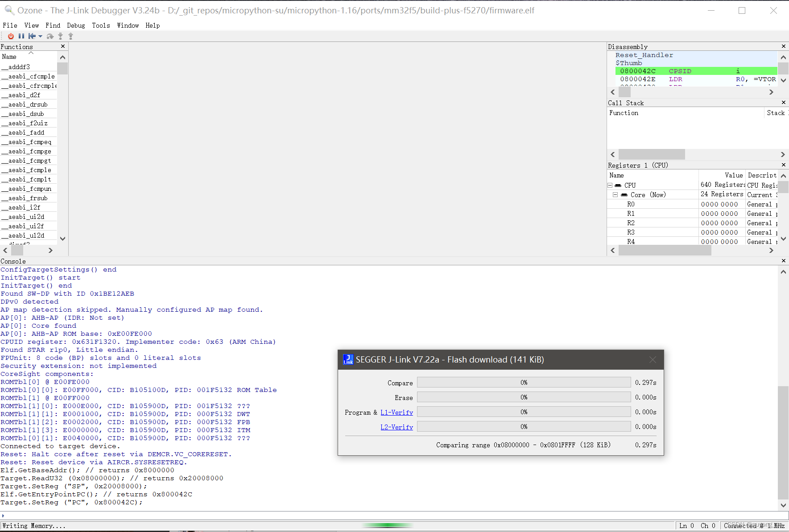789x532 pixels.
Task: Click the Function column header in Call Stack
Action: tap(686, 113)
